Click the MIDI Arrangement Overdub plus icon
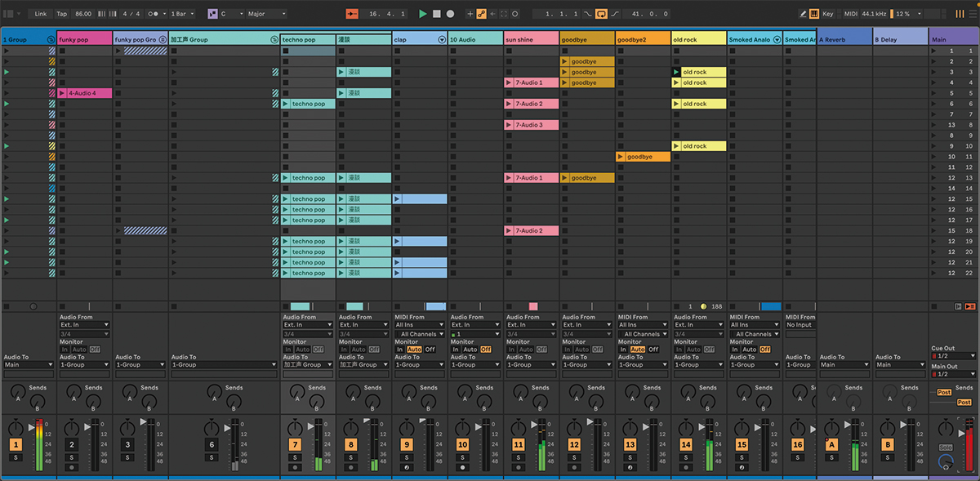The height and width of the screenshot is (481, 980). pyautogui.click(x=470, y=14)
